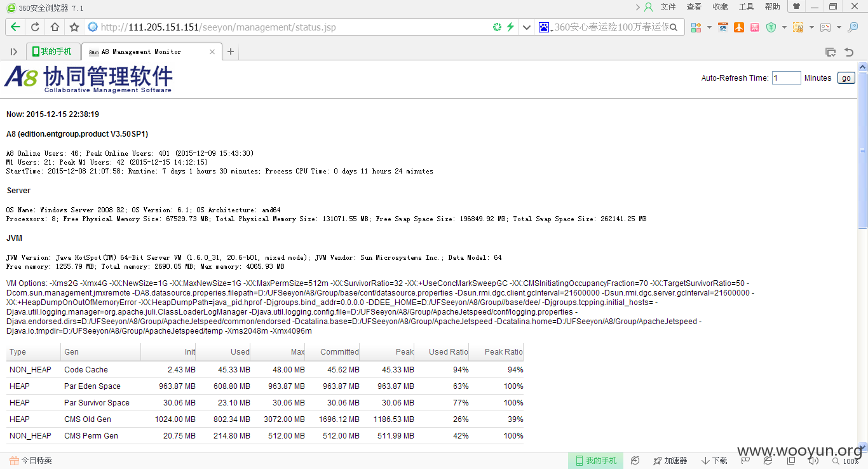Open the browser home page icon

click(55, 27)
